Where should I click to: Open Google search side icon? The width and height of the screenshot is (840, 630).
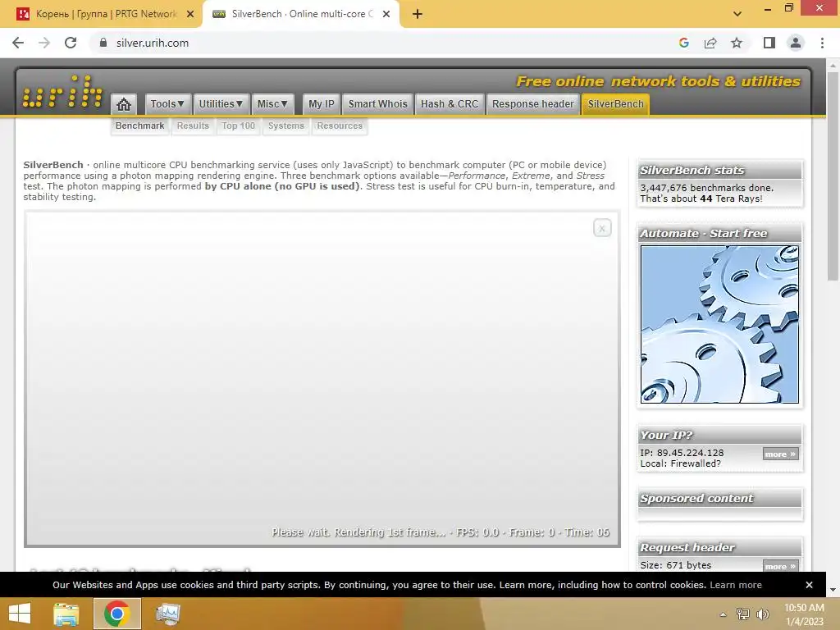click(683, 43)
